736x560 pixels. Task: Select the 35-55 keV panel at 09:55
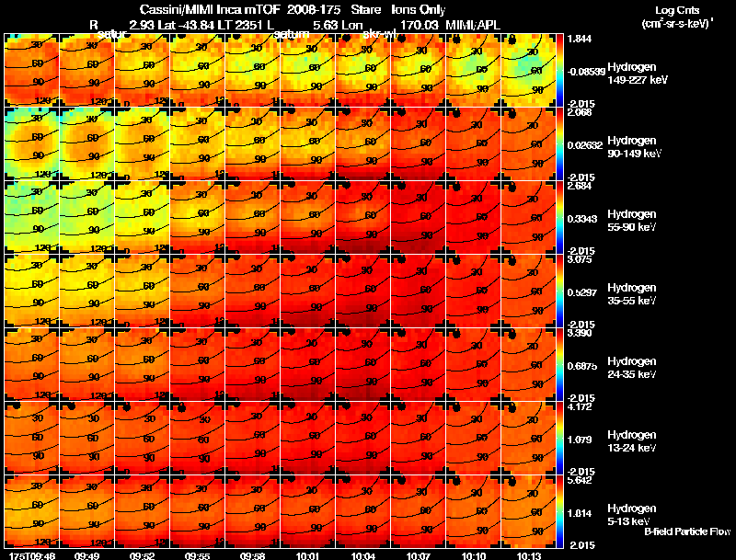click(197, 291)
